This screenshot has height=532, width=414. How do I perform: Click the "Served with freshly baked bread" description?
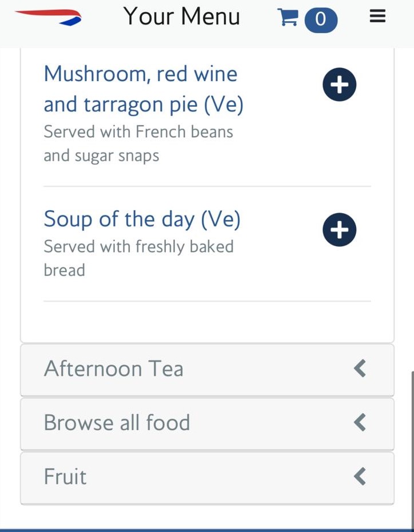(x=138, y=258)
